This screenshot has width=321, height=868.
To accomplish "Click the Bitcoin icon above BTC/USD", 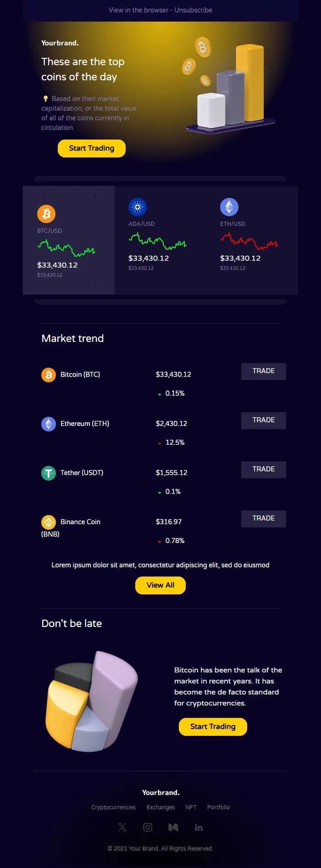I will (x=46, y=214).
